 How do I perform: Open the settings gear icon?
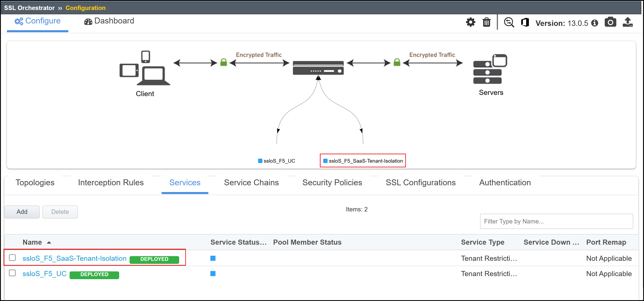click(471, 22)
